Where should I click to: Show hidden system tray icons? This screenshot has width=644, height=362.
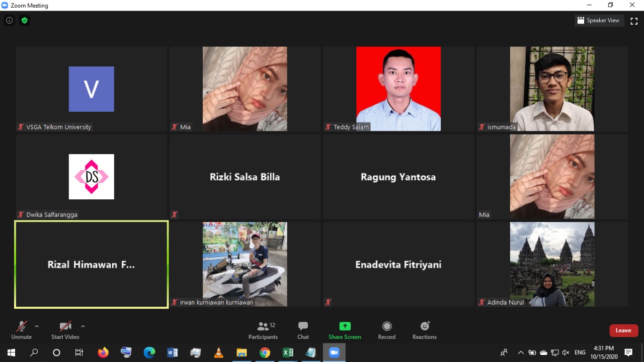click(521, 352)
